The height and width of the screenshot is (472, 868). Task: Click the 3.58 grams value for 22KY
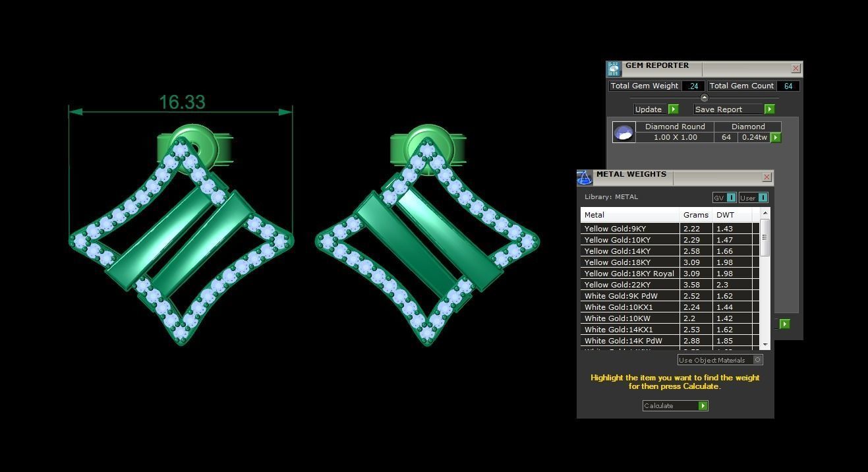coord(691,285)
